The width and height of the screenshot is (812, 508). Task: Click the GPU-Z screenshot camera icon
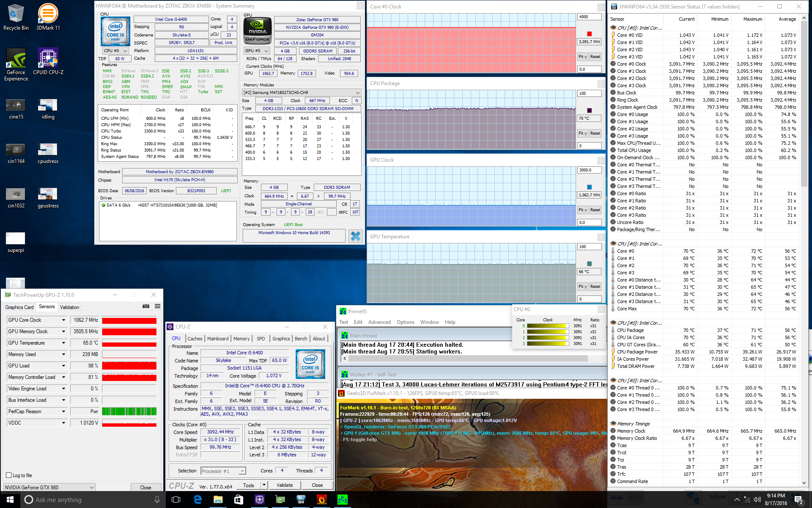pos(146,306)
